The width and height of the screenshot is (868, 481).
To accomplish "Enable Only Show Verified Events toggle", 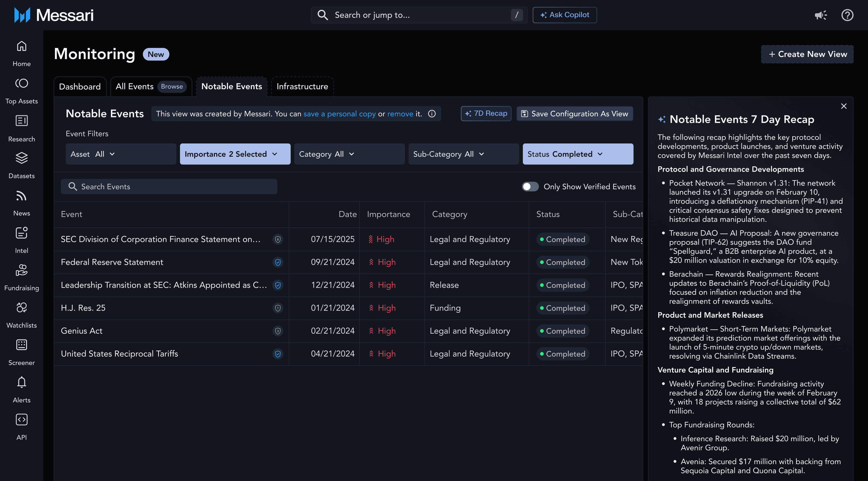I will [530, 187].
